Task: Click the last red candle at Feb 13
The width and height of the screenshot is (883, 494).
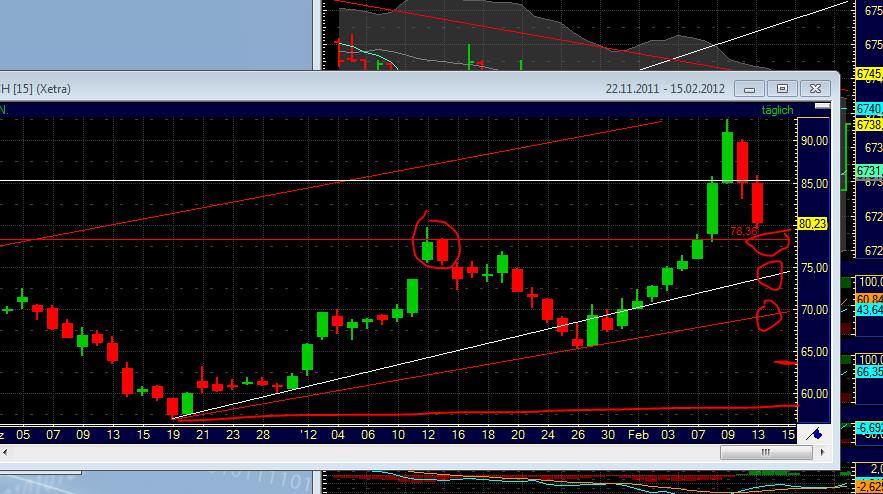Action: click(757, 203)
